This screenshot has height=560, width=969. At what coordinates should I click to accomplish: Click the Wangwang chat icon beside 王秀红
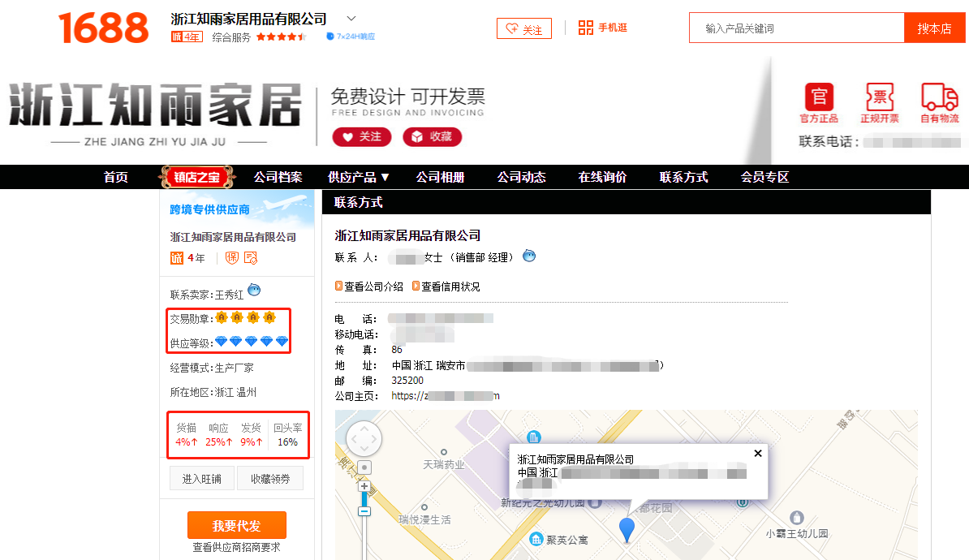tap(254, 290)
